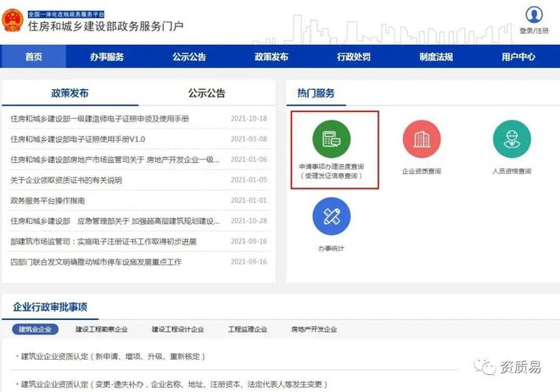The height and width of the screenshot is (392, 560).
Task: Select the 热门服务 tab heading
Action: tap(316, 93)
